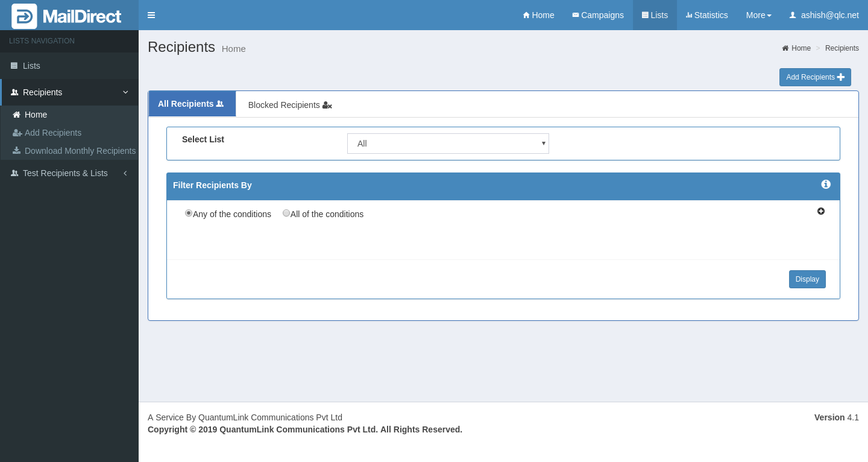Screen dimensions: 868x462
Task: Click the info icon in Filter Recipients header
Action: [826, 185]
